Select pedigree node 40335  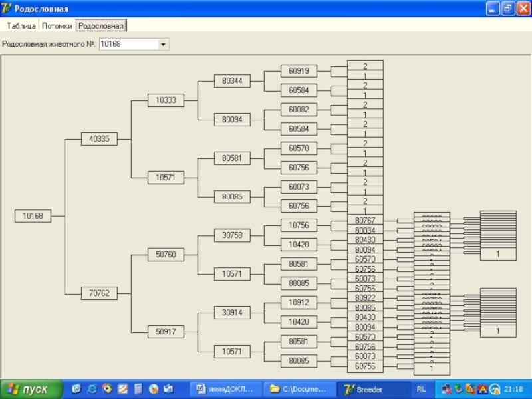99,139
